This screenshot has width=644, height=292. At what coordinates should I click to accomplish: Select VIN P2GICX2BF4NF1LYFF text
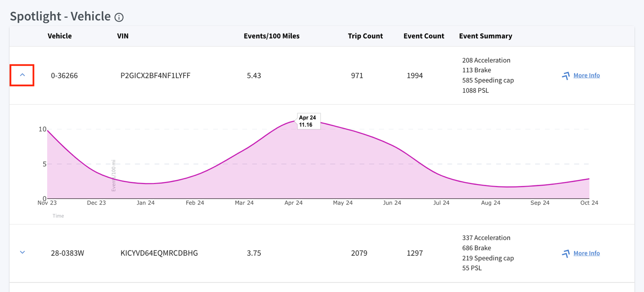click(155, 75)
